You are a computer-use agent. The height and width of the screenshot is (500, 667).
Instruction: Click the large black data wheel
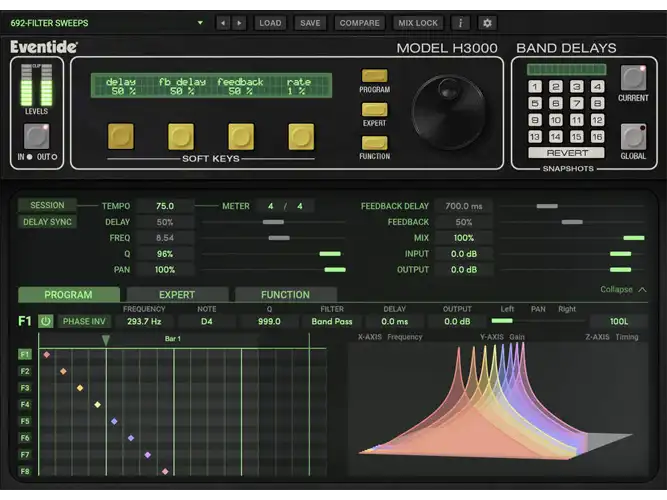pos(448,111)
